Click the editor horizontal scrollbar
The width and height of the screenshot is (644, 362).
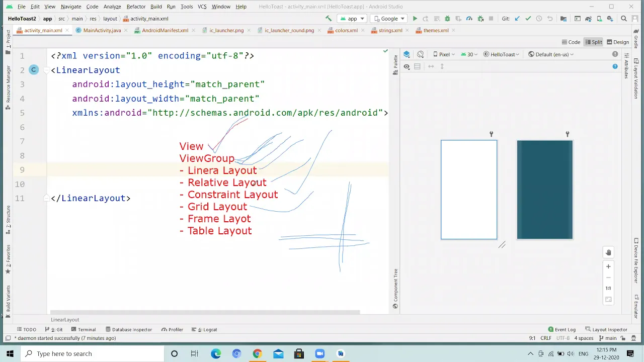tap(205, 312)
